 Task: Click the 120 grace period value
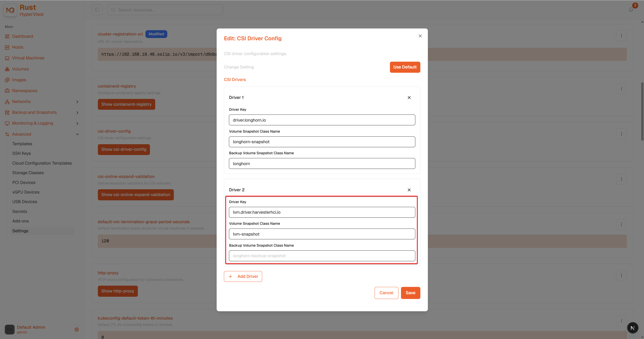105,241
